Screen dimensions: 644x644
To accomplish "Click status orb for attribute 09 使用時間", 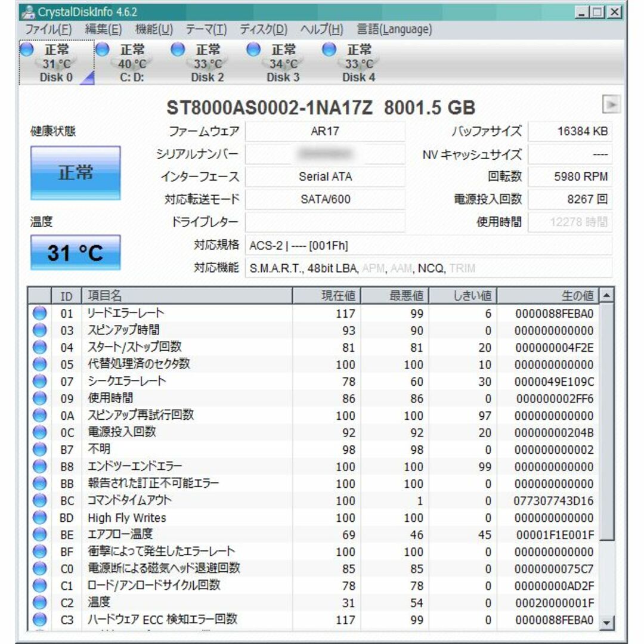I will coord(40,398).
